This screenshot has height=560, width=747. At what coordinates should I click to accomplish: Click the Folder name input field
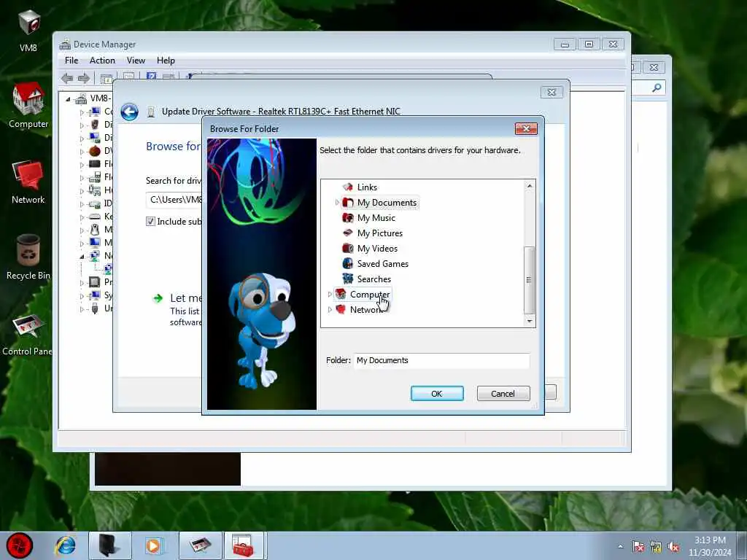(441, 360)
